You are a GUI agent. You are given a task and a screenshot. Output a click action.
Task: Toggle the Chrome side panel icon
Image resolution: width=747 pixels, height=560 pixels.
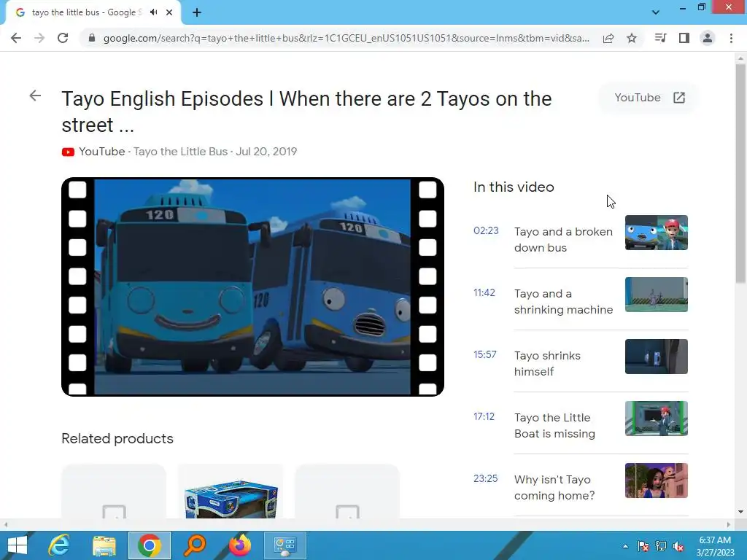point(684,38)
